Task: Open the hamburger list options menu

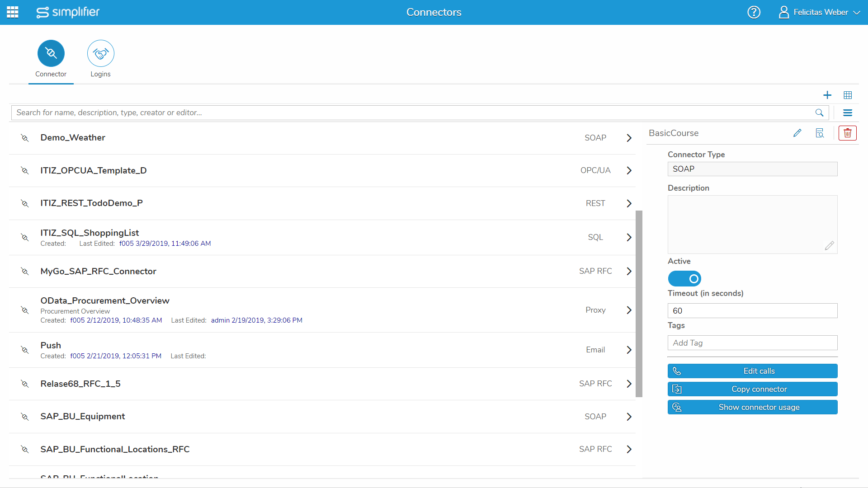Action: [848, 113]
